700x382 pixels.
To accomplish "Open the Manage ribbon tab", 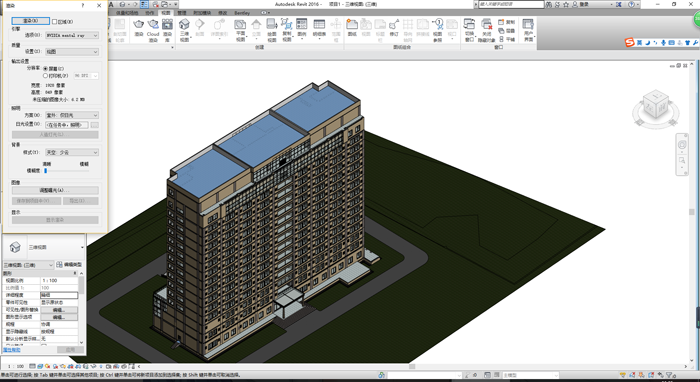I will pos(182,13).
